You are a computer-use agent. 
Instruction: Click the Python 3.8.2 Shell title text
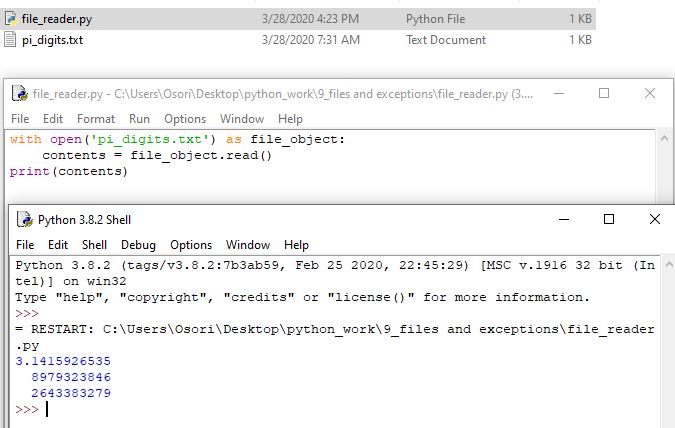(x=84, y=220)
